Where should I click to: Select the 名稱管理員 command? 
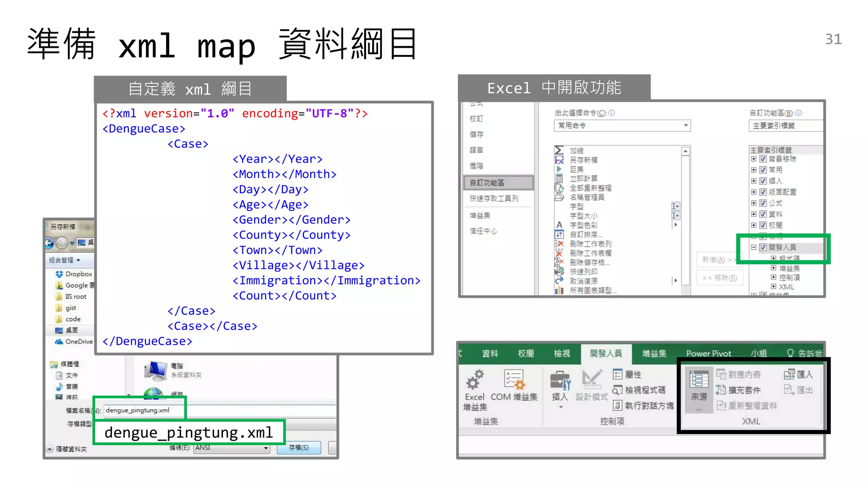pos(580,197)
